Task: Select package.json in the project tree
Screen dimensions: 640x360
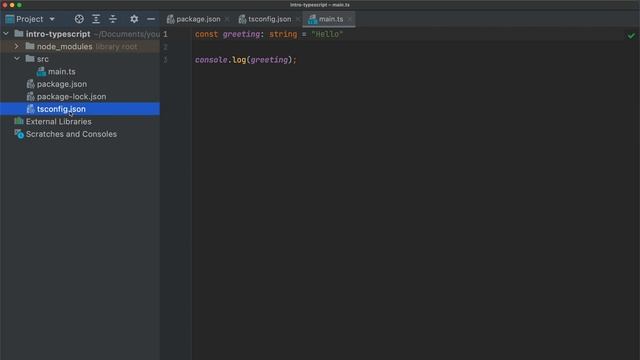Action: 62,84
